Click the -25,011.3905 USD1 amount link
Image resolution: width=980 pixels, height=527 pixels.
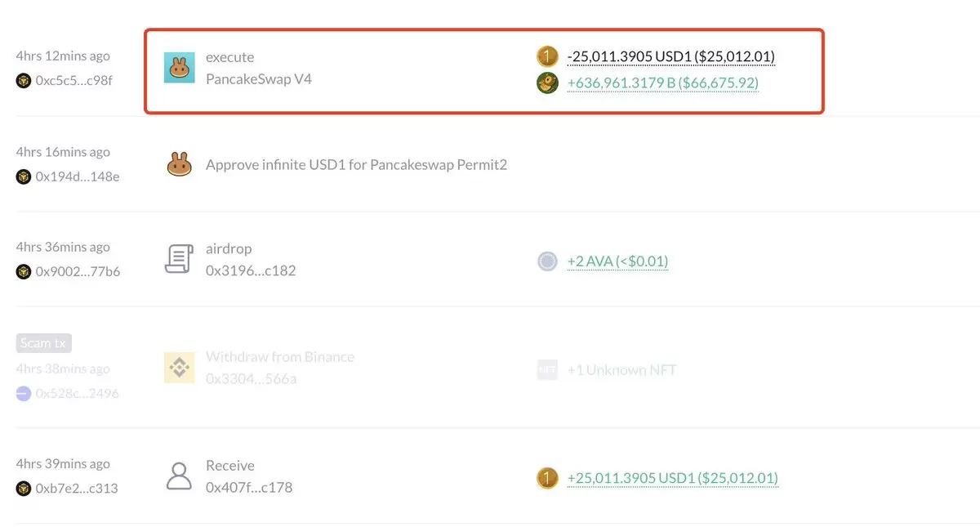[670, 56]
